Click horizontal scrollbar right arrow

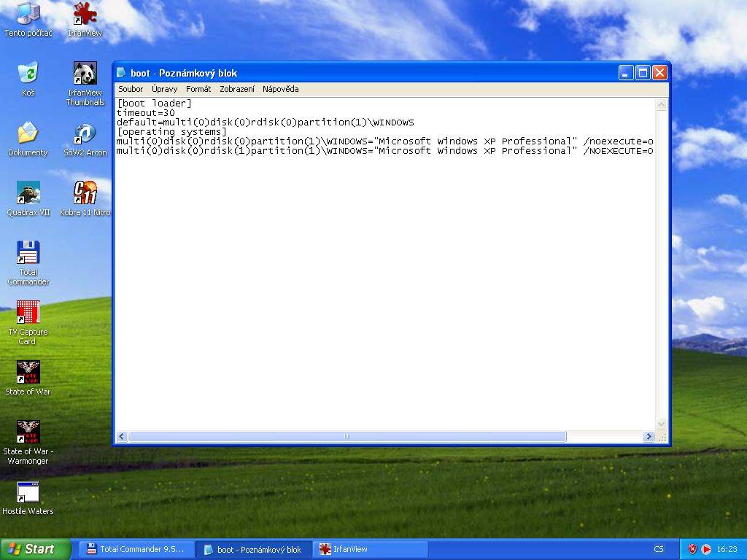point(649,437)
